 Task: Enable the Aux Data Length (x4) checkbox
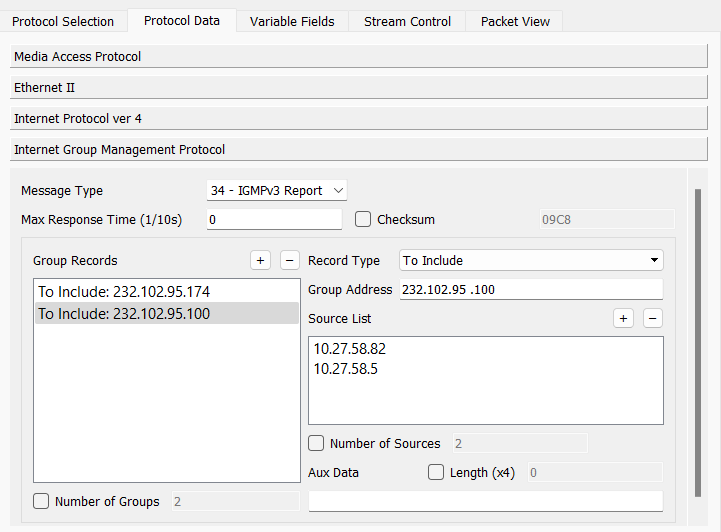point(436,472)
